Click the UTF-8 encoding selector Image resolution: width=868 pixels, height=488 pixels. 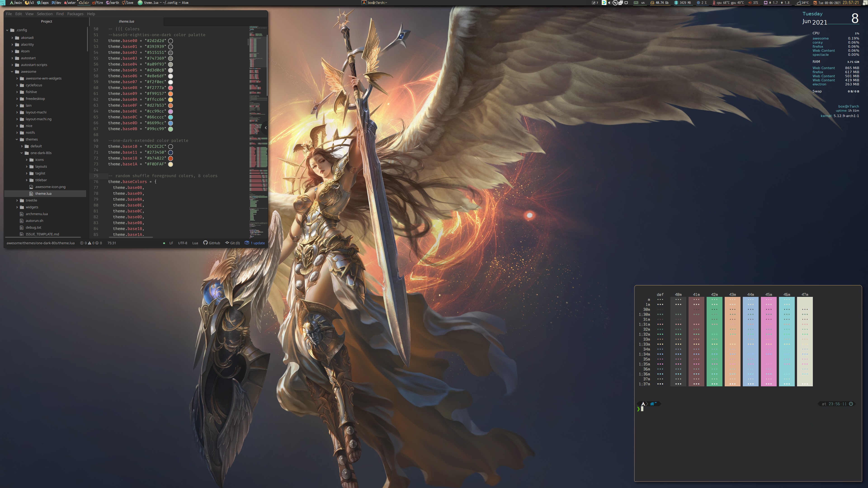click(182, 243)
